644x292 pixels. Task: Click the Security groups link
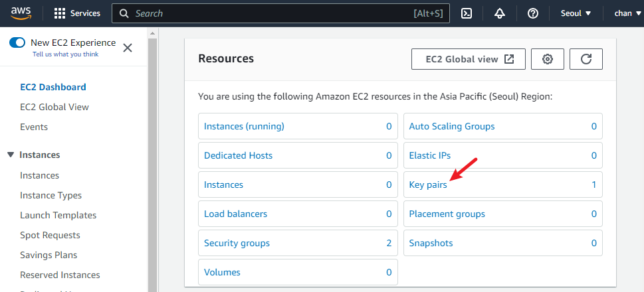237,243
